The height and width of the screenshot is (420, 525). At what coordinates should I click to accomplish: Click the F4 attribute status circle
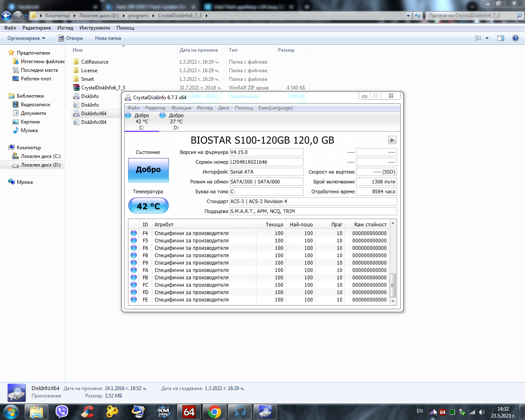tap(134, 233)
